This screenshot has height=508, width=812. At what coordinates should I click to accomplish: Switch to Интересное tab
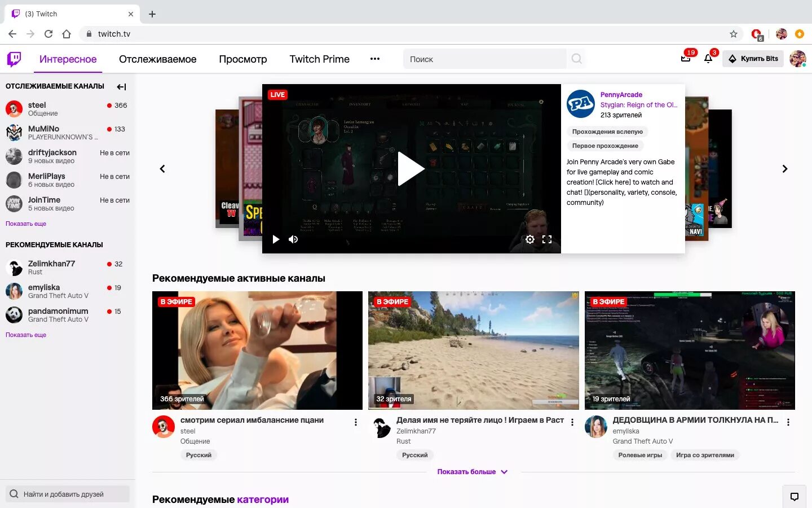coord(68,59)
